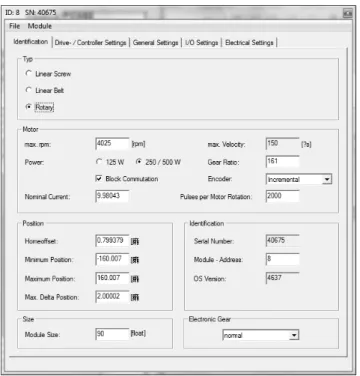
Task: Open the Module menu
Action: [x=40, y=26]
